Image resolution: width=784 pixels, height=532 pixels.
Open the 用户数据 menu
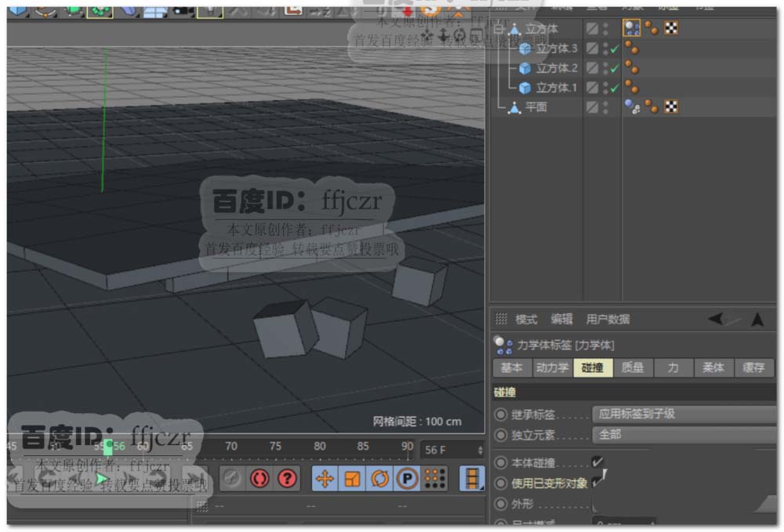point(608,319)
